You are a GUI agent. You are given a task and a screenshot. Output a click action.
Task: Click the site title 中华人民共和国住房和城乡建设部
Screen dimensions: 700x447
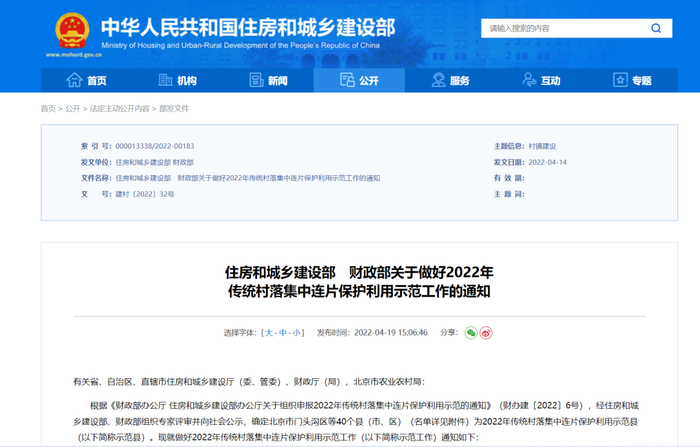tap(248, 28)
